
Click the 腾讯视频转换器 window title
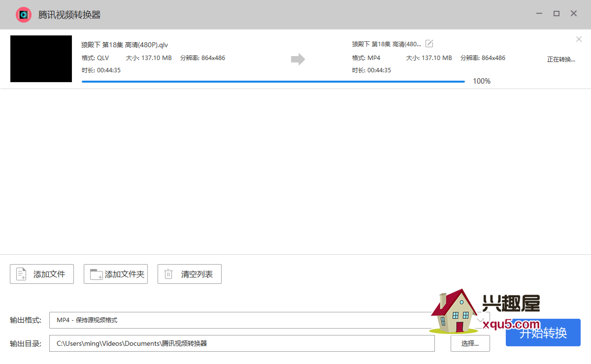pyautogui.click(x=69, y=15)
